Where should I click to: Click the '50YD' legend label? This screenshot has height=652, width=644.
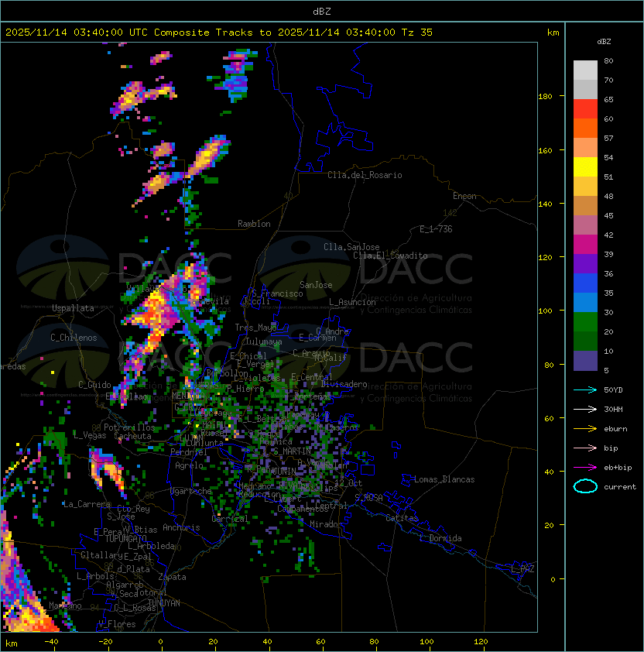point(613,390)
